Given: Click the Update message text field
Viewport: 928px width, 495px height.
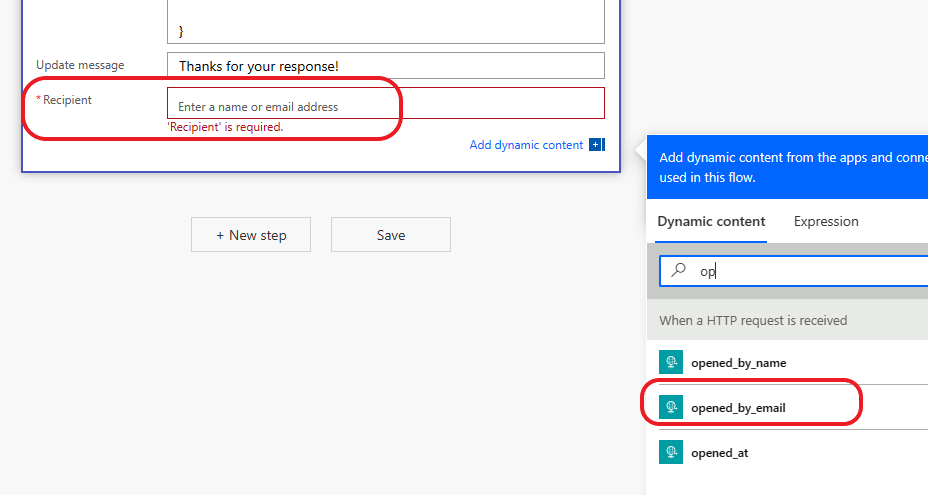Looking at the screenshot, I should point(386,66).
